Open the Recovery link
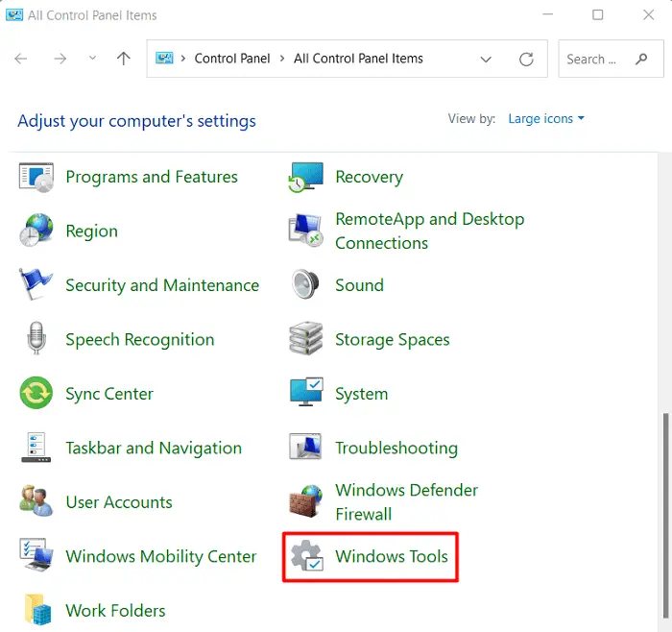Viewport: 672px width, 632px height. [370, 177]
